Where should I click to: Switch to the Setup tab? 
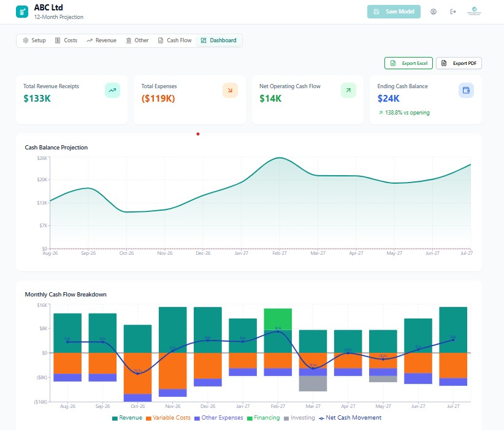pos(34,40)
